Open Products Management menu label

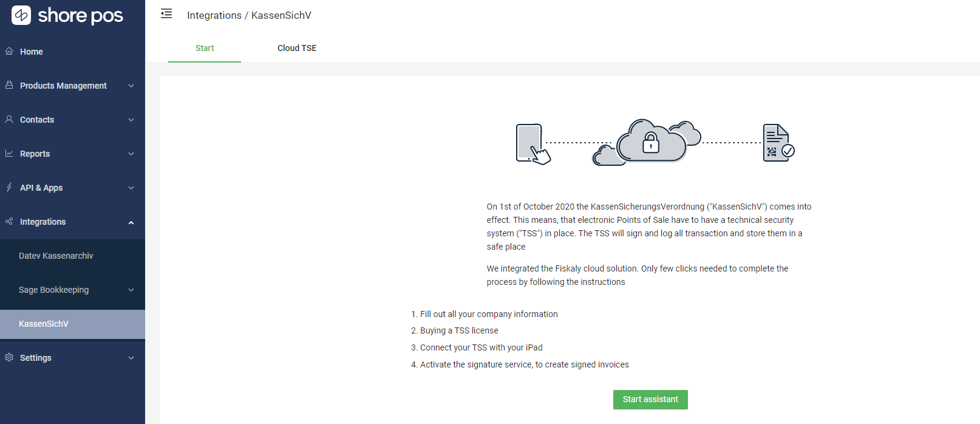click(63, 86)
